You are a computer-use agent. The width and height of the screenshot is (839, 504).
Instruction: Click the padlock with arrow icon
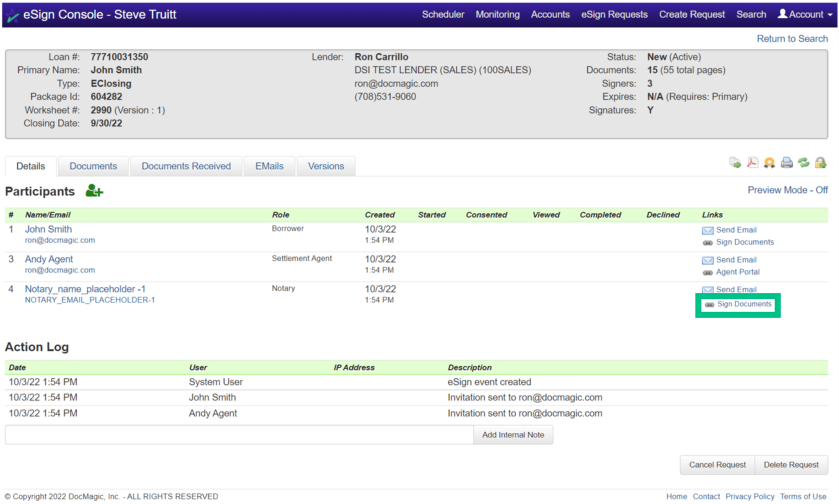(821, 163)
